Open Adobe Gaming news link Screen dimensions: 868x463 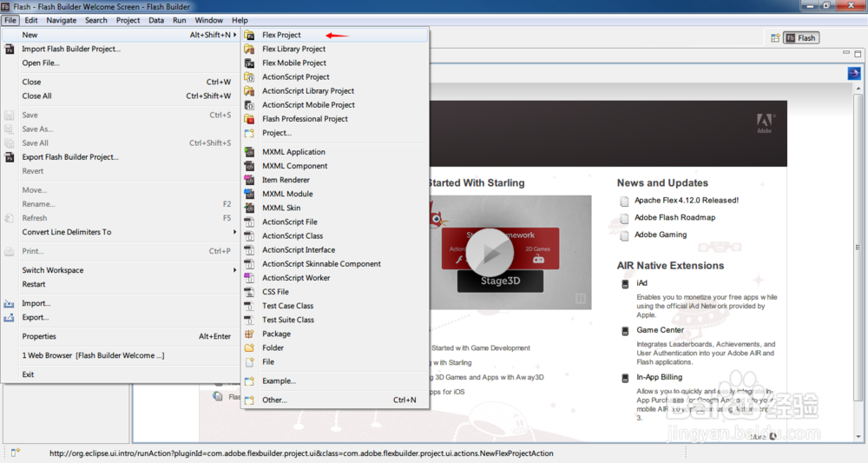click(x=661, y=235)
